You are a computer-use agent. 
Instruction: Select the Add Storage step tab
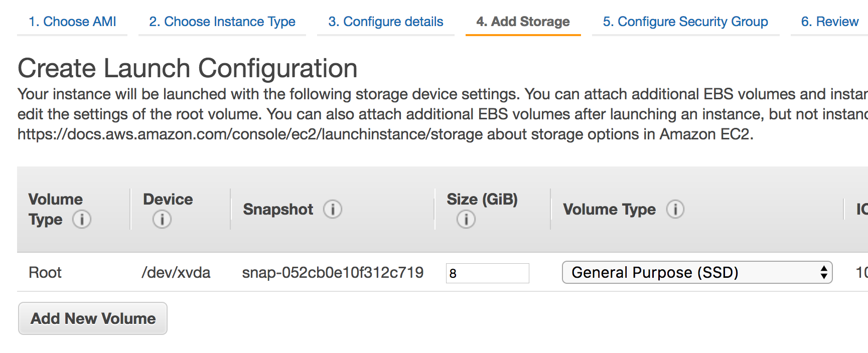[523, 22]
